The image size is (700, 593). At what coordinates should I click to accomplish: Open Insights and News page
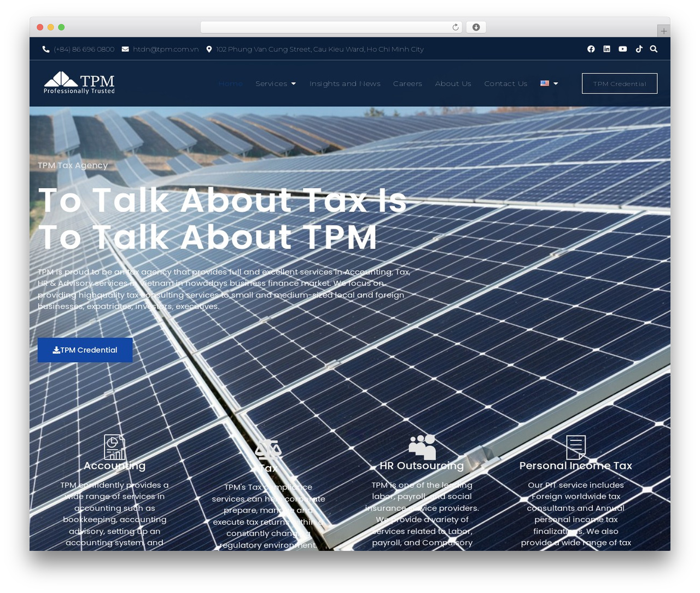[345, 84]
